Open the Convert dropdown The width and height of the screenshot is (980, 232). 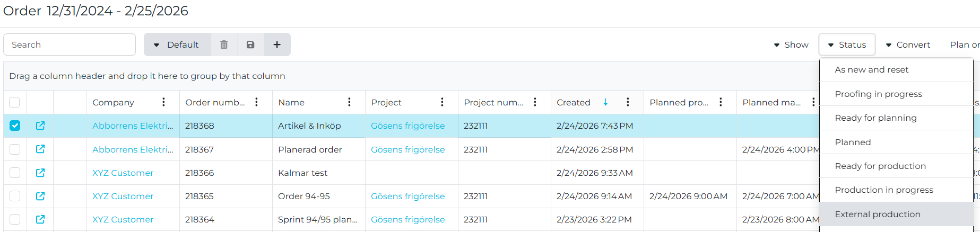(908, 45)
